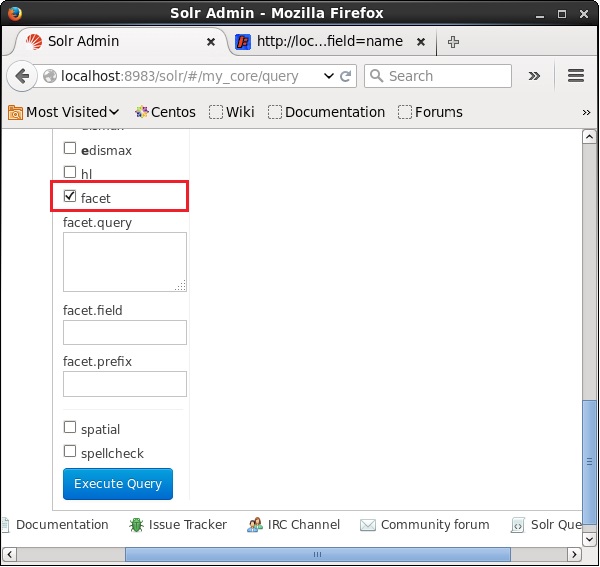Click the Issue Tracker bug icon
The height and width of the screenshot is (567, 600).
(x=136, y=525)
